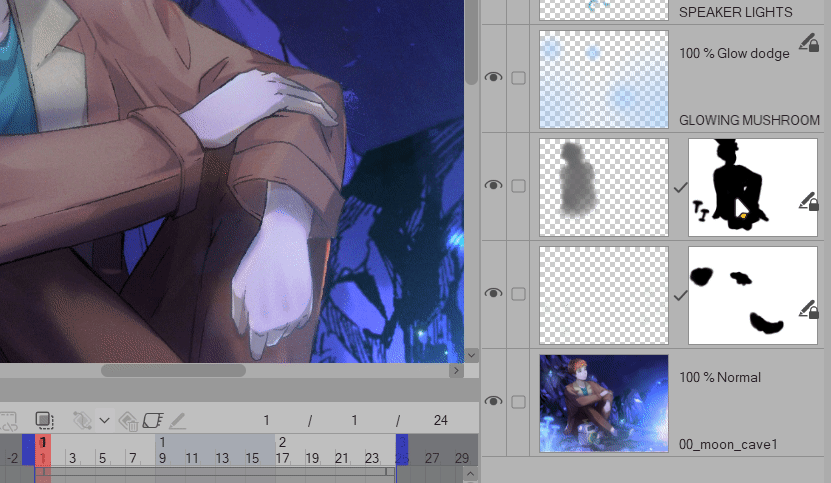Jump to frame 9 on timeline ruler
Image resolution: width=831 pixels, height=483 pixels.
[x=162, y=458]
